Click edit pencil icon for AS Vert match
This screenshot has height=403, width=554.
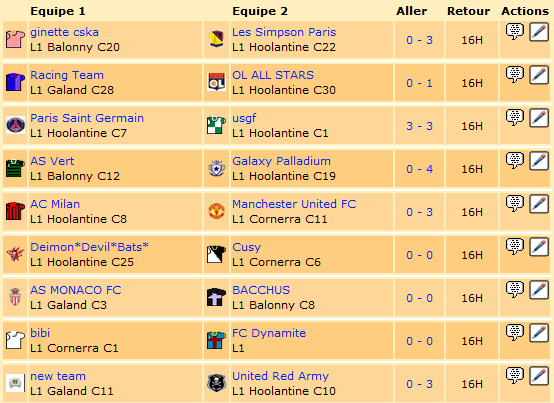pyautogui.click(x=539, y=161)
